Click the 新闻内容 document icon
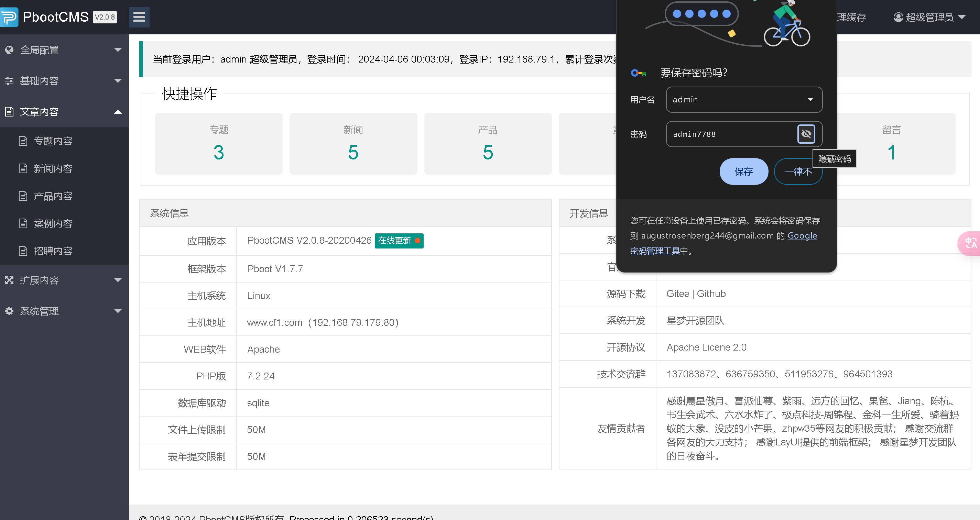The image size is (980, 520). coord(23,168)
